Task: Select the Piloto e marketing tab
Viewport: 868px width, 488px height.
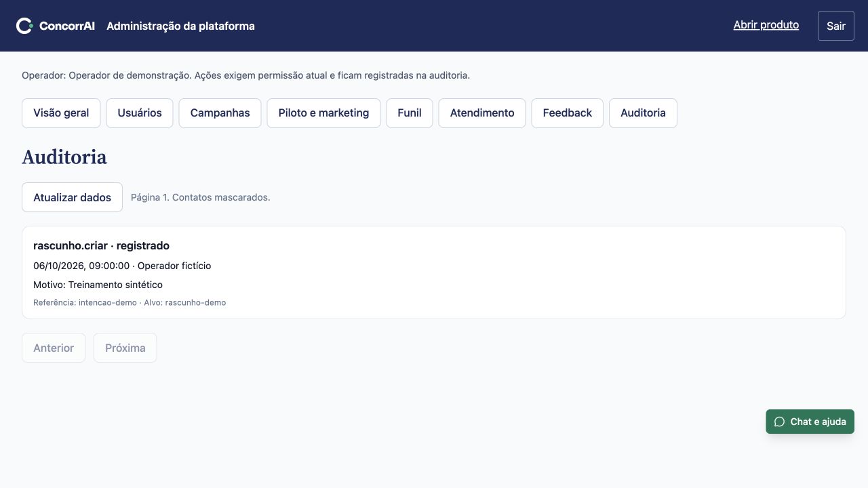Action: tap(323, 113)
